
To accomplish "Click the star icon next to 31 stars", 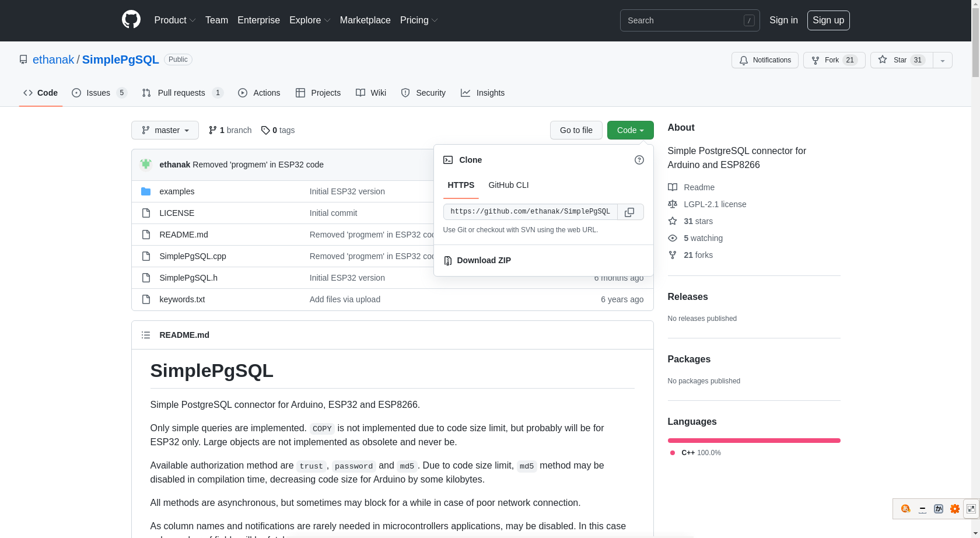I will point(673,221).
